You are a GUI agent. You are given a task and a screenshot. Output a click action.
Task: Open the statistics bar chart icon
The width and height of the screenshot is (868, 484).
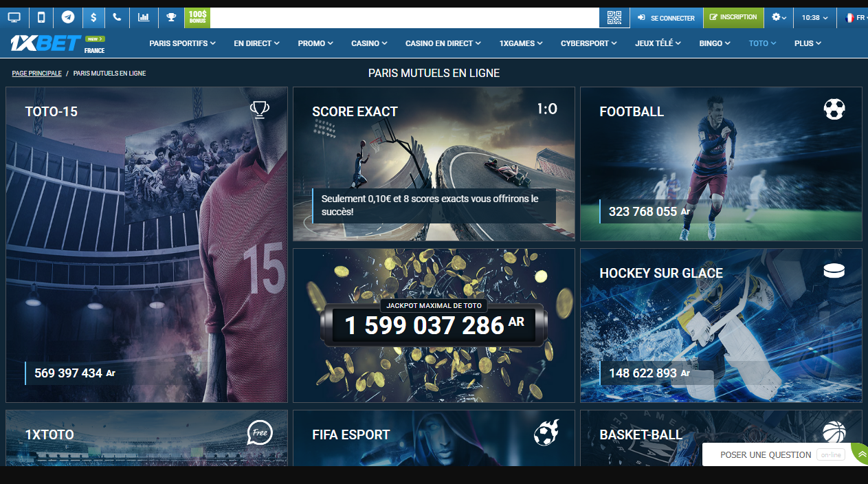tap(144, 17)
